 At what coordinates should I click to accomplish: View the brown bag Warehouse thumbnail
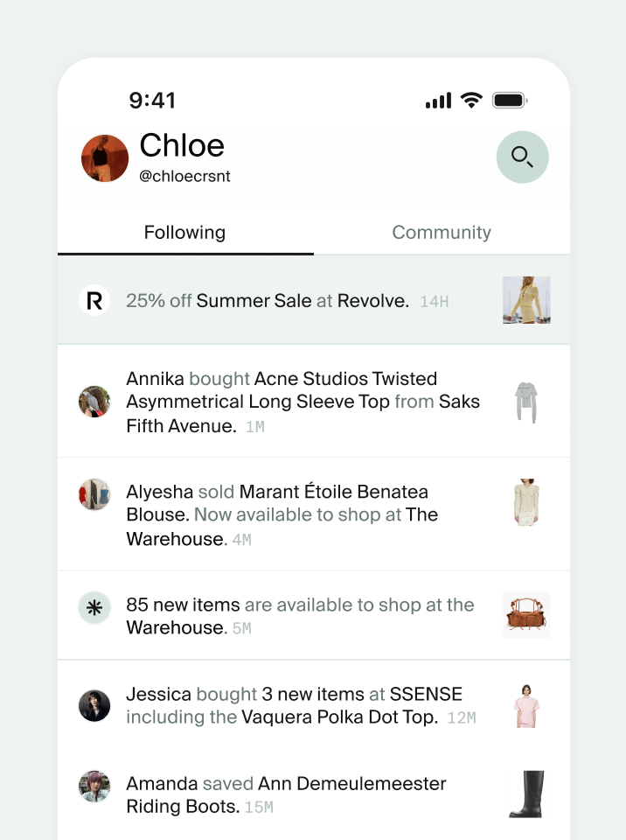[526, 615]
